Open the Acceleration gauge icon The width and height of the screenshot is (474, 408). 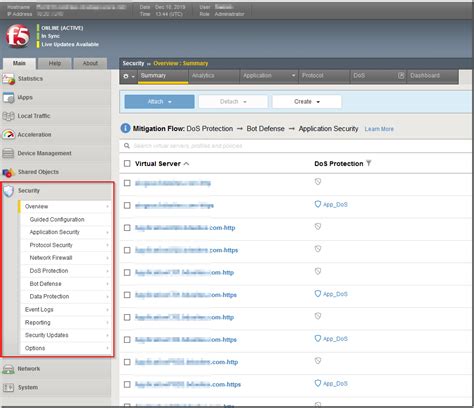(9, 135)
